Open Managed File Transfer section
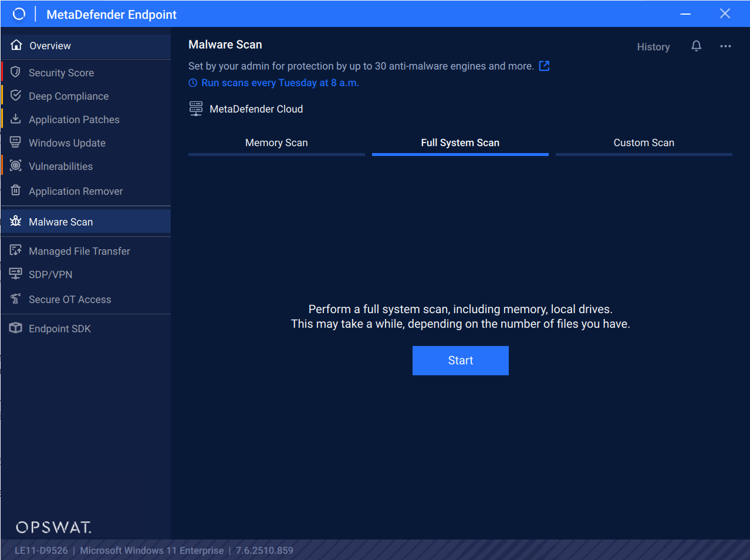750x560 pixels. (x=79, y=251)
